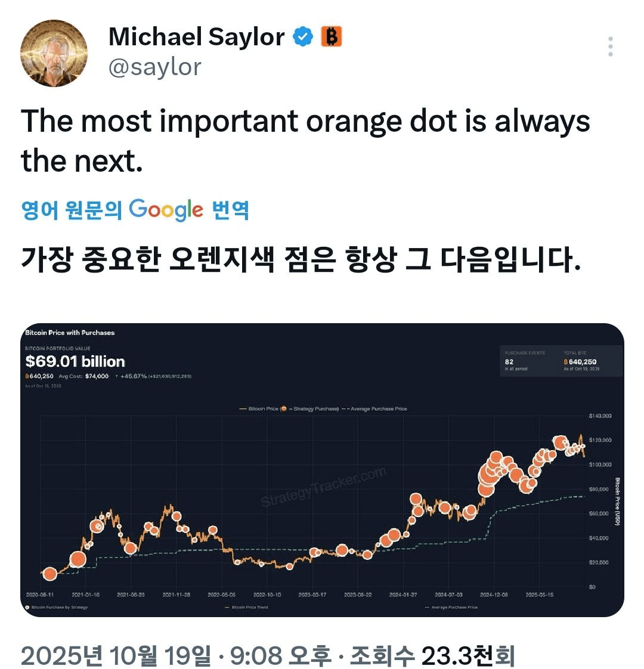Open the @saylor handle link

click(155, 67)
